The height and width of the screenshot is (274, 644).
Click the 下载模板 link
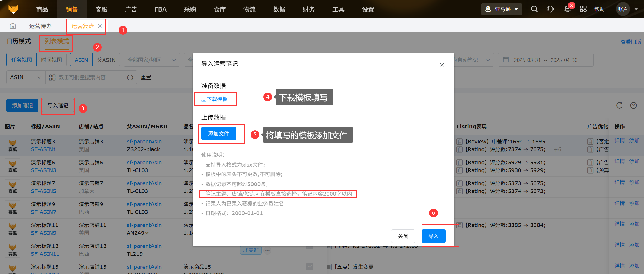215,99
